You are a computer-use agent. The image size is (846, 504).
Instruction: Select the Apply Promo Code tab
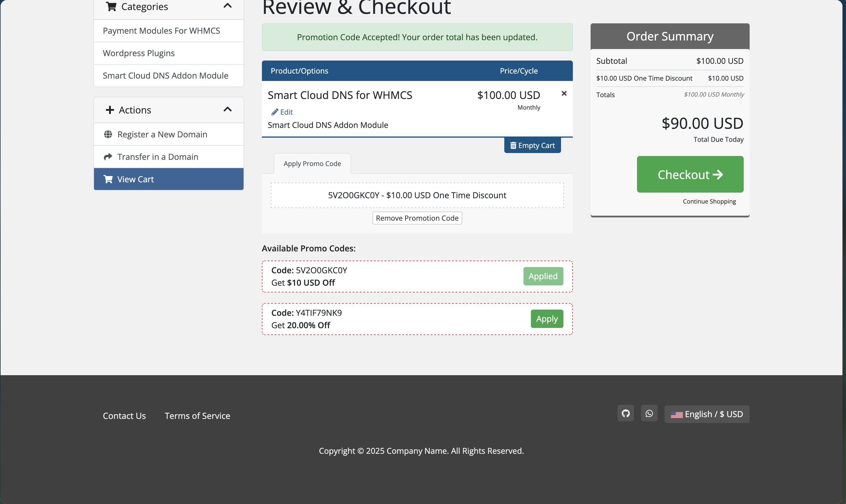[312, 164]
